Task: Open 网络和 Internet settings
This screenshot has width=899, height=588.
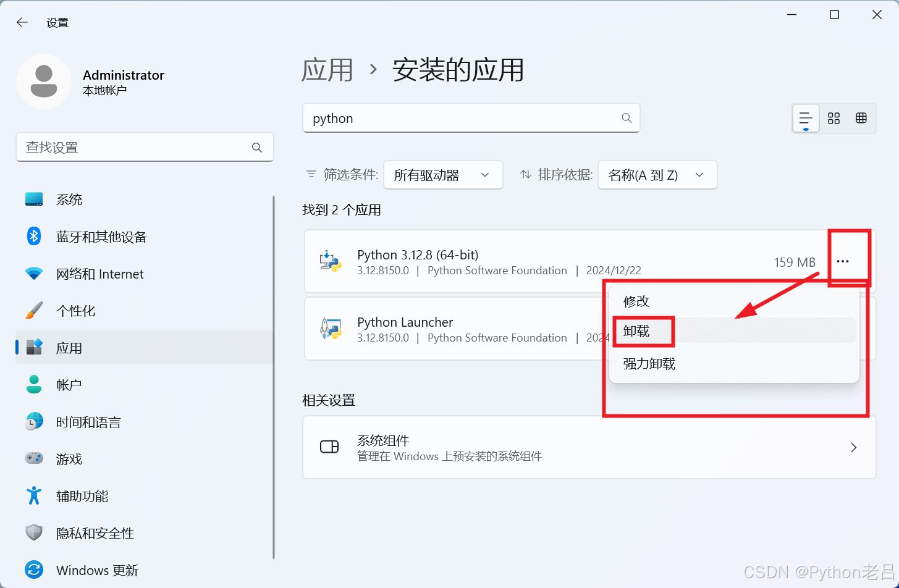Action: coord(145,274)
